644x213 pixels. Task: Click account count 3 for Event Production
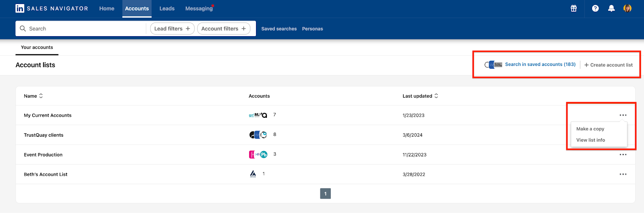tap(275, 154)
